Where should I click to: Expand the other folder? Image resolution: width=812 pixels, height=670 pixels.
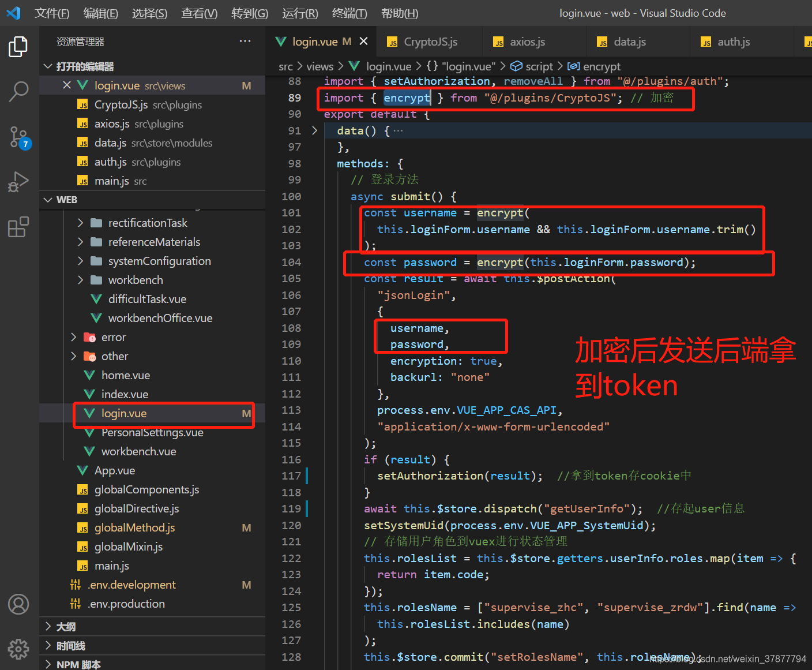pyautogui.click(x=152, y=356)
